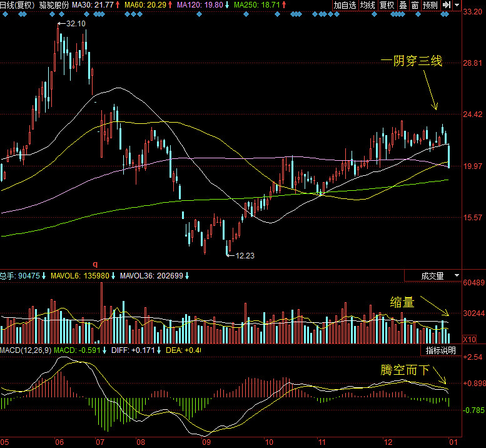Click the 日线(复权) period label
This screenshot has height=448, width=486.
pyautogui.click(x=16, y=5)
